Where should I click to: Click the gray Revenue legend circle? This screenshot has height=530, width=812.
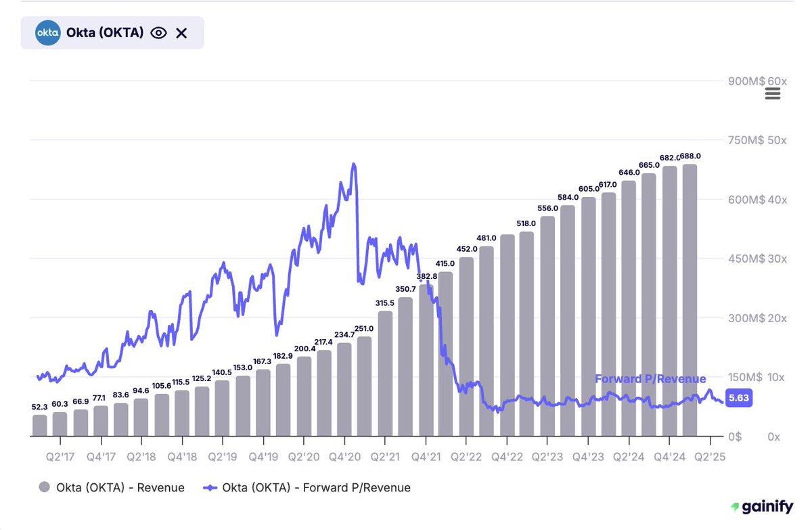(x=45, y=487)
